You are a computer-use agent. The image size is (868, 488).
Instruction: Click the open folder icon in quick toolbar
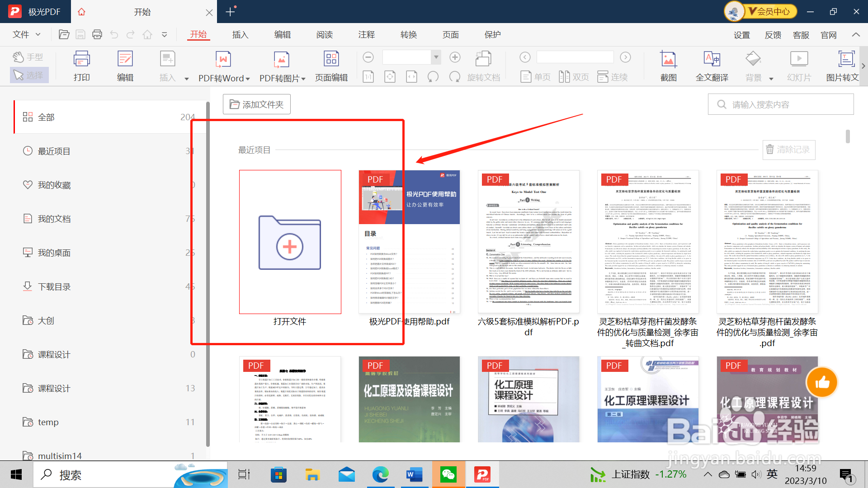point(64,35)
